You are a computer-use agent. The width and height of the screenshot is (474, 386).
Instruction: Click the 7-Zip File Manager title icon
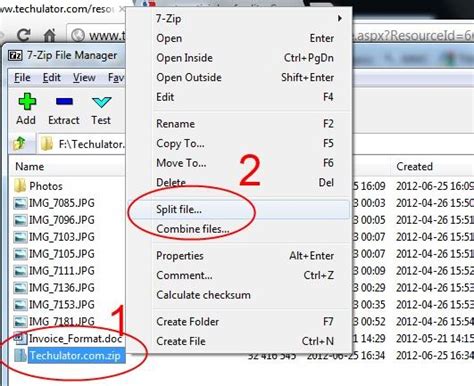coord(15,55)
